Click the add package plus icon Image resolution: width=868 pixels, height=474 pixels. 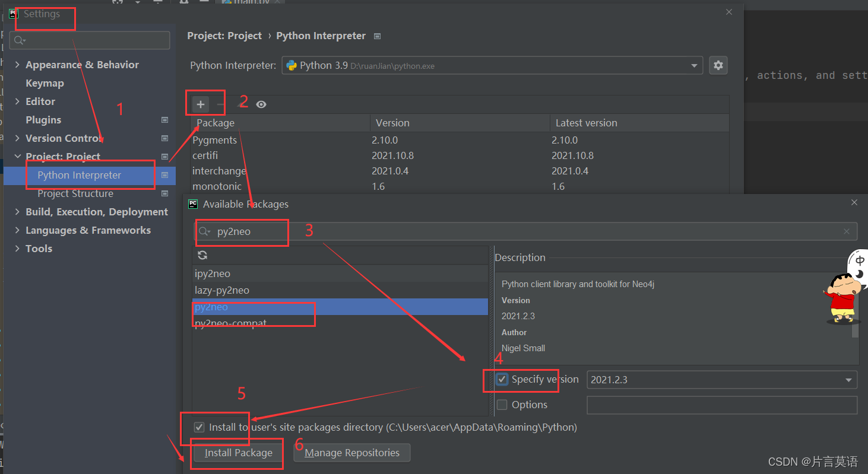(201, 104)
